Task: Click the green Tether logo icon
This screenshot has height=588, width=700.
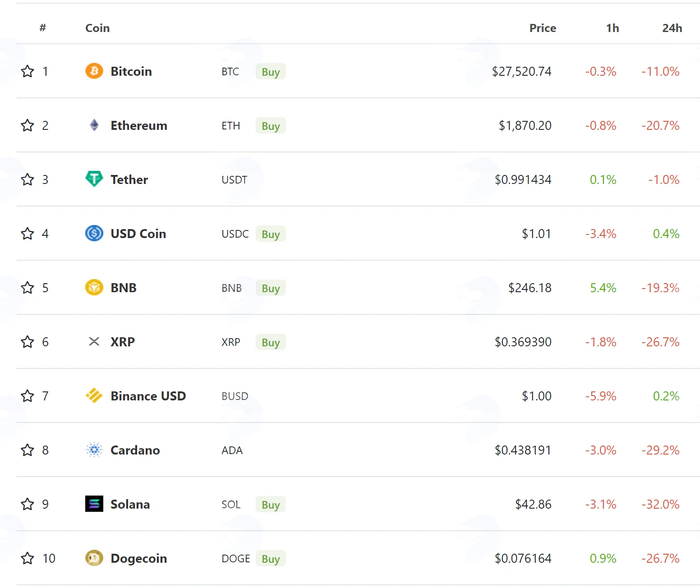Action: tap(94, 179)
